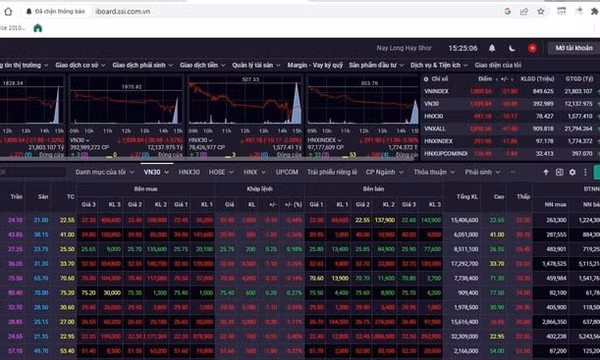
Task: Click the left arrow beside +/- in index header
Action: [497, 79]
